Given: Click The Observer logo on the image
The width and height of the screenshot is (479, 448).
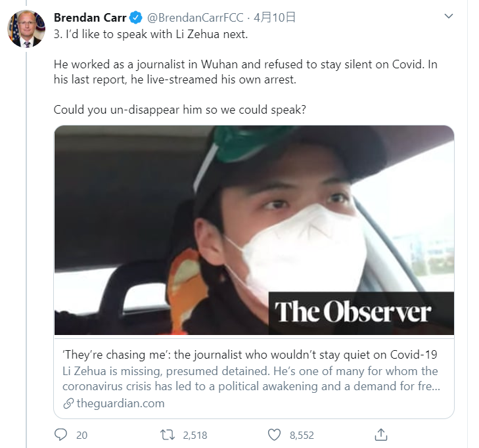Looking at the screenshot, I should (x=354, y=312).
